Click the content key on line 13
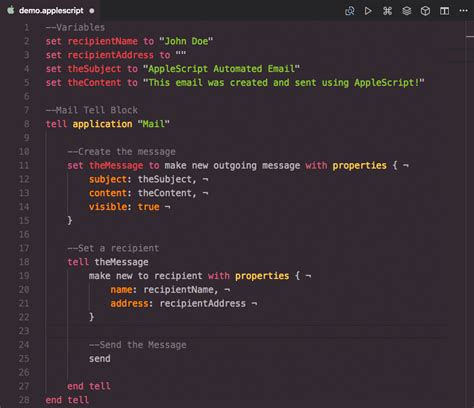Image resolution: width=474 pixels, height=408 pixels. (108, 193)
